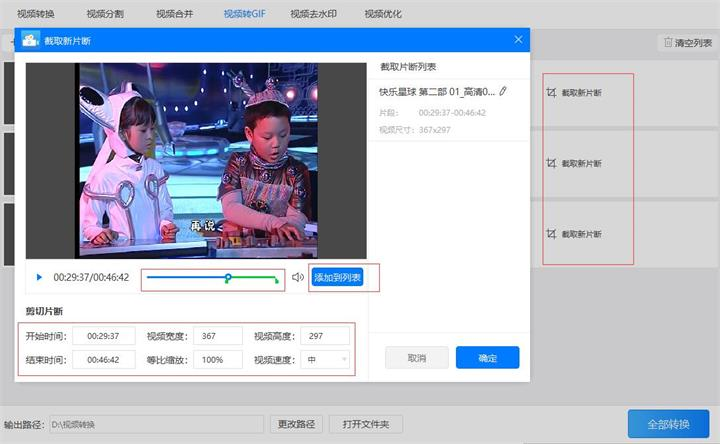Click the timeline slider start handle
The image size is (720, 444).
[228, 277]
